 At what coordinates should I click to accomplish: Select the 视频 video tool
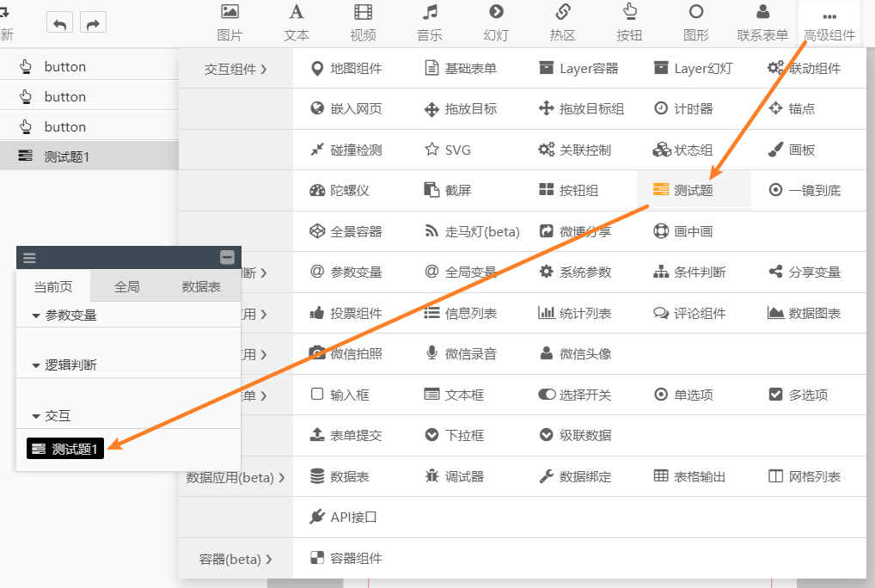(363, 23)
